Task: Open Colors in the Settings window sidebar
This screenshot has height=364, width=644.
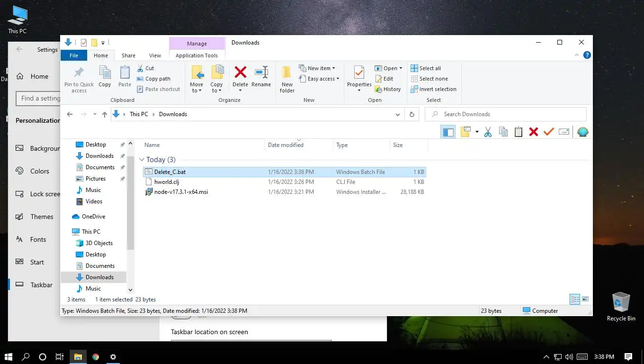Action: click(40, 171)
